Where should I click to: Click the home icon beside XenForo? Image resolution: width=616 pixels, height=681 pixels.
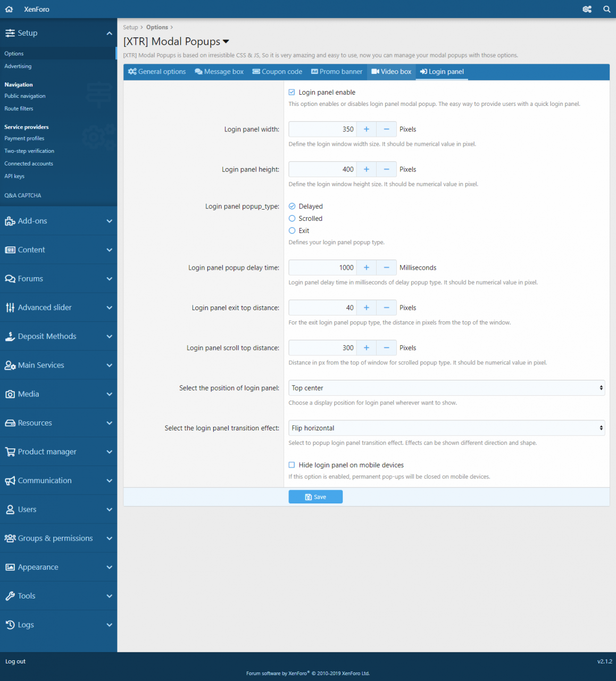click(x=9, y=9)
